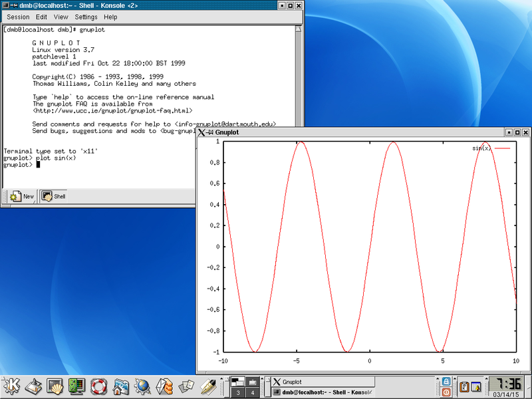This screenshot has width=532, height=399.
Task: Expand the arrow above the logout/lock buttons
Action: tap(438, 379)
